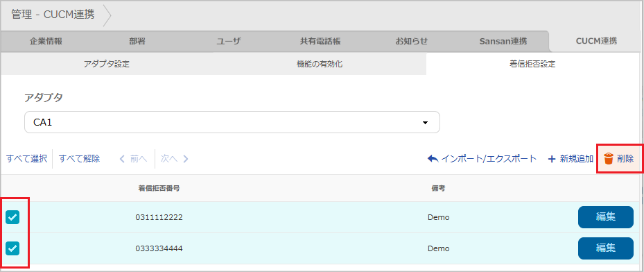Switch to the ユーザ tab
This screenshot has width=644, height=272.
[228, 42]
